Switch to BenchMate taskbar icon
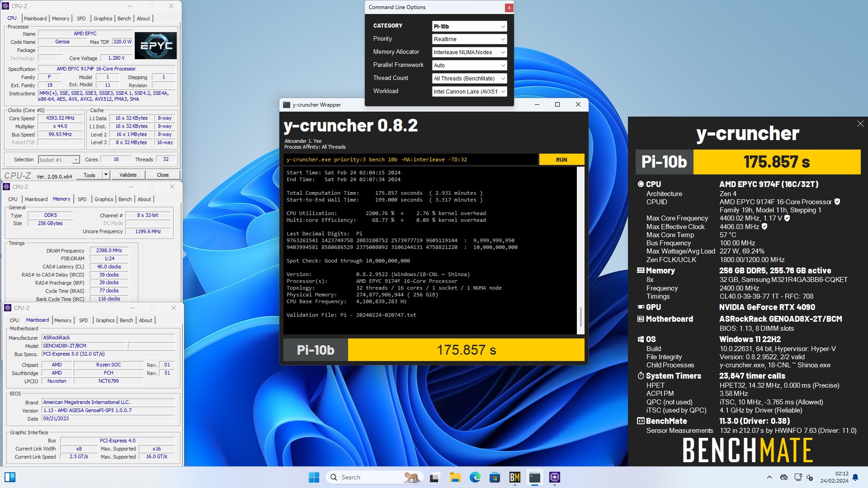Image resolution: width=868 pixels, height=488 pixels. (514, 477)
